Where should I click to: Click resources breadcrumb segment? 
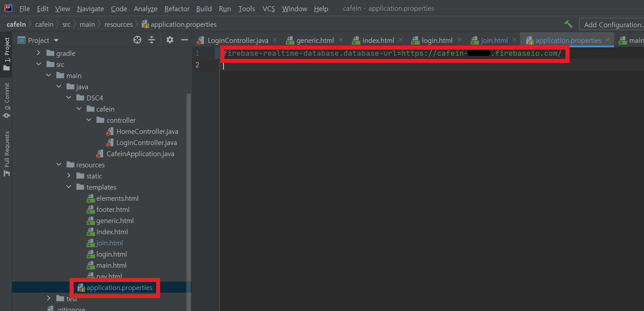[119, 24]
